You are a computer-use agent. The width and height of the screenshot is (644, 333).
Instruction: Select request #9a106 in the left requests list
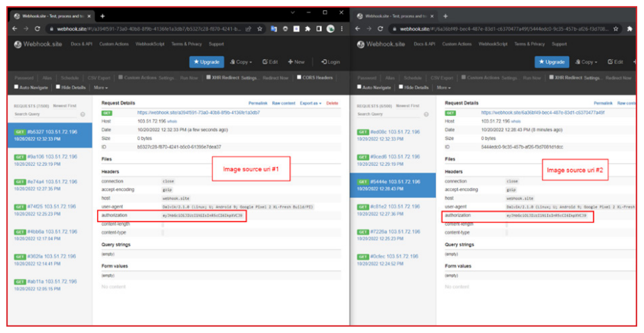click(50, 160)
